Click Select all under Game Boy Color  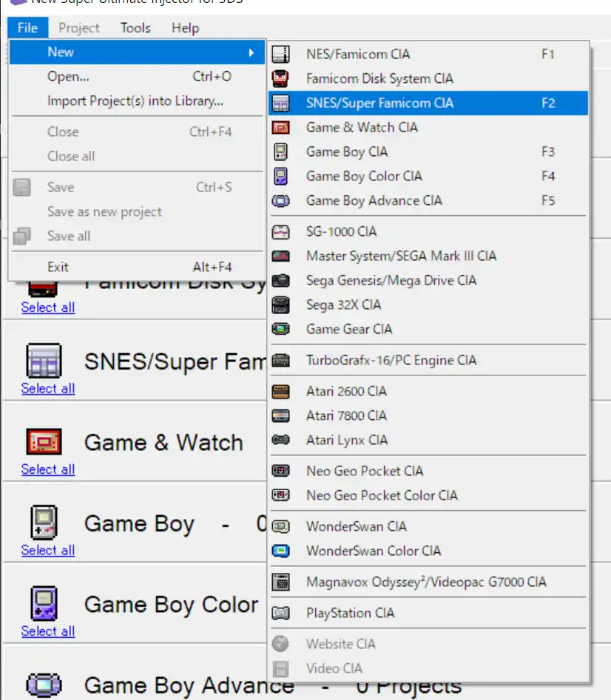[48, 631]
